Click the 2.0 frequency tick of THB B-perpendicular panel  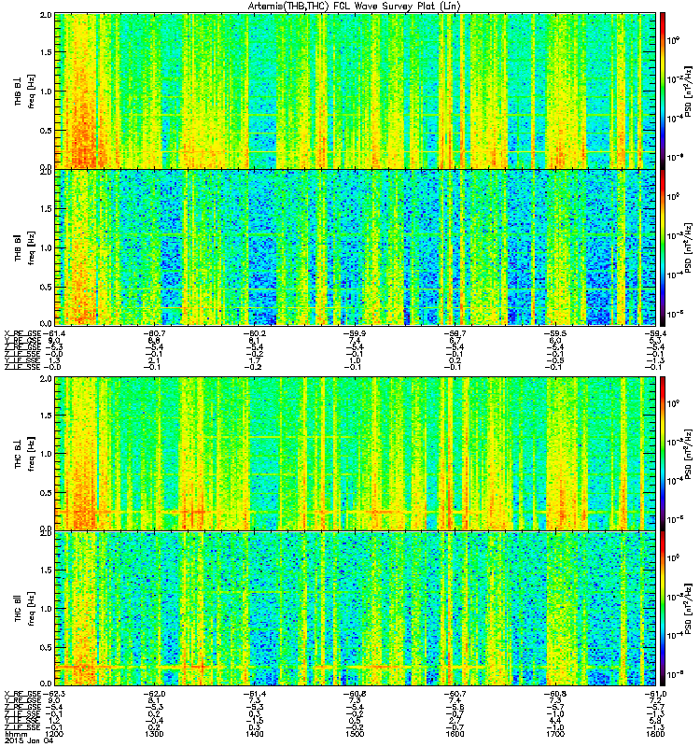pyautogui.click(x=46, y=15)
